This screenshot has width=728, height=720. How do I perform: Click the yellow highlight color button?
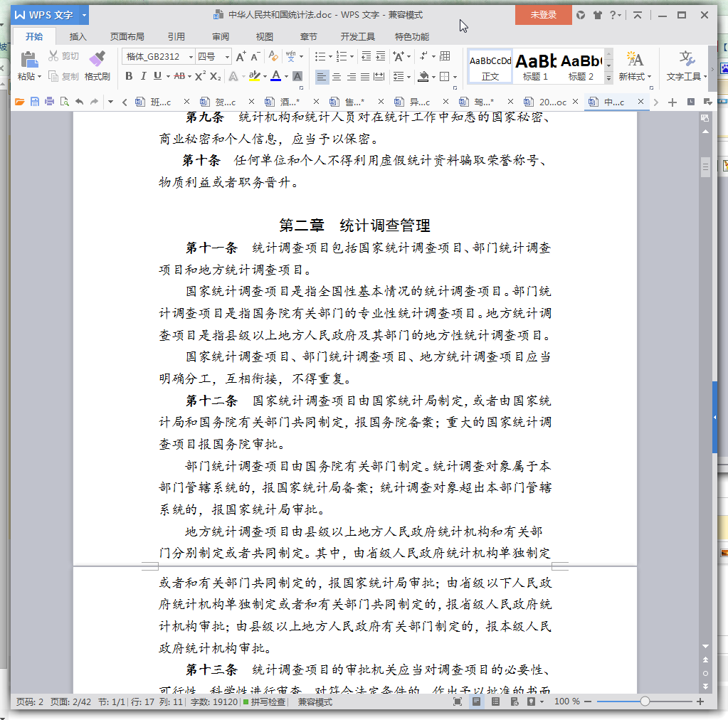[x=254, y=76]
